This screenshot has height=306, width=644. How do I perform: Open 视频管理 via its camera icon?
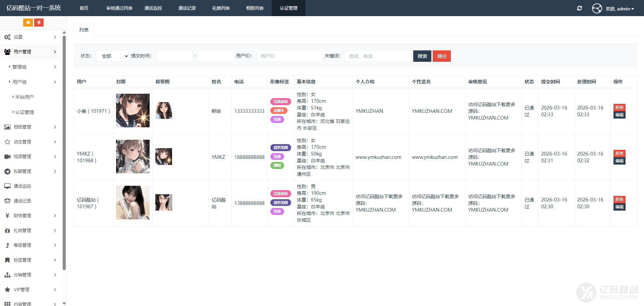click(x=7, y=157)
